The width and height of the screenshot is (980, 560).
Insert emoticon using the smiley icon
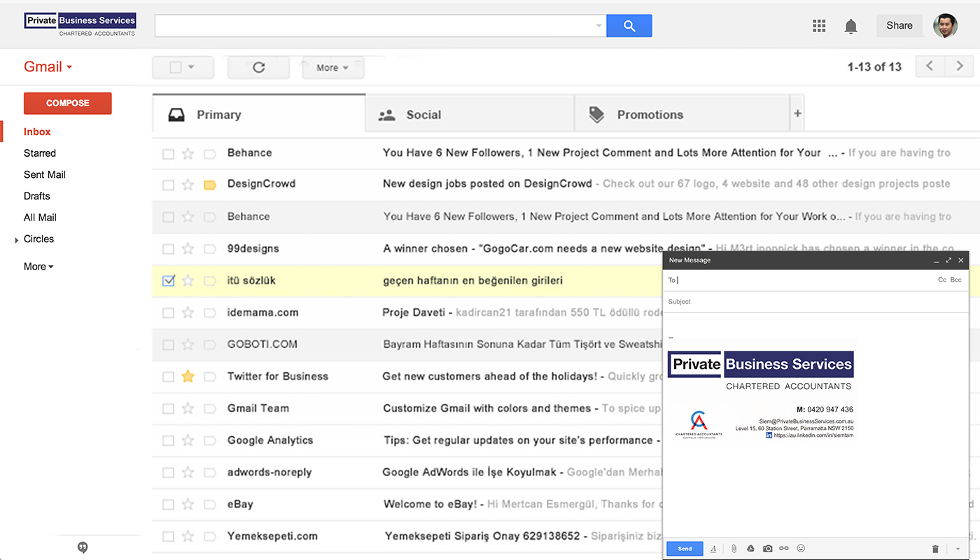(801, 549)
